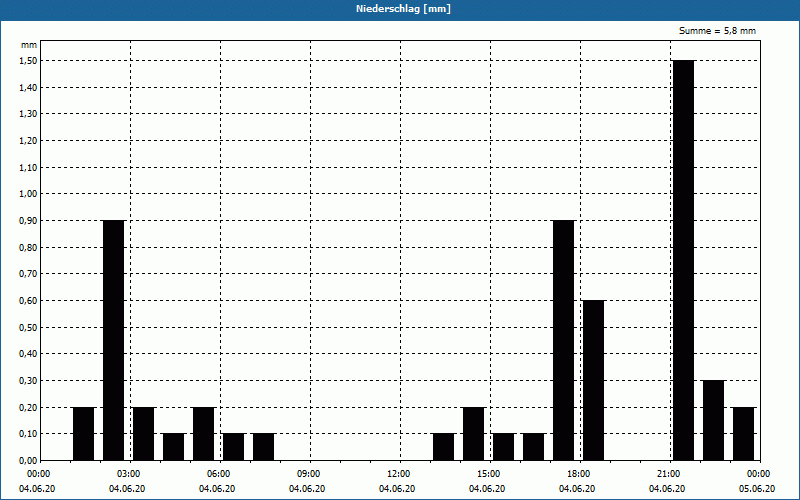Select the 15:00 time label
Image resolution: width=800 pixels, height=500 pixels.
coord(489,474)
